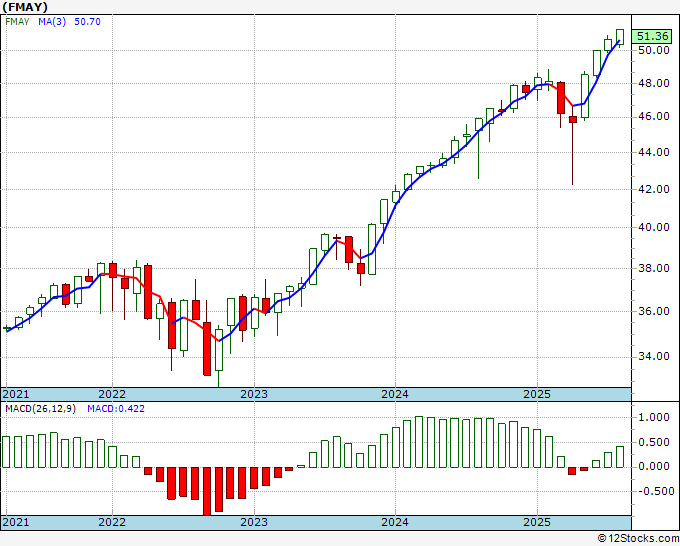The image size is (680, 546).
Task: Select the FMAY legend label
Action: [17, 21]
